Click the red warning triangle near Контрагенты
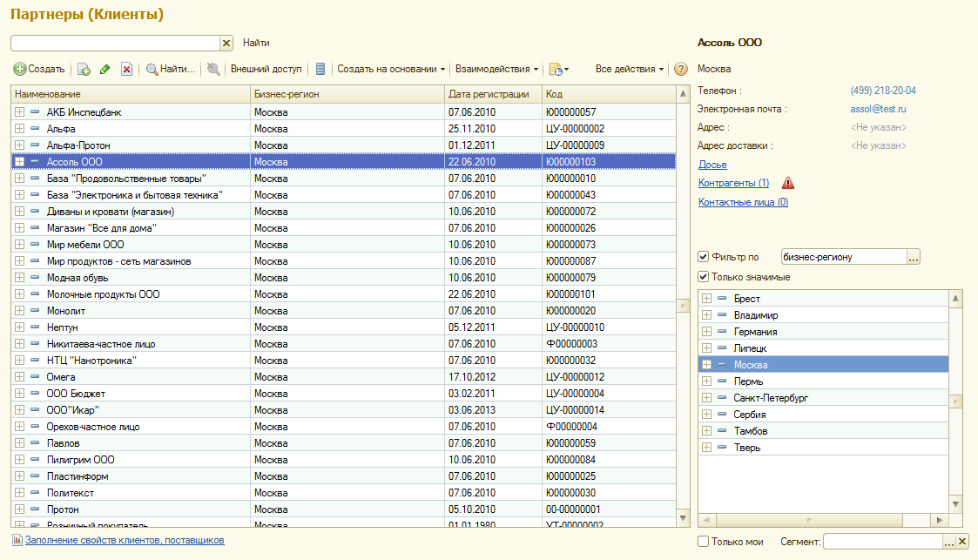This screenshot has height=560, width=978. point(787,183)
